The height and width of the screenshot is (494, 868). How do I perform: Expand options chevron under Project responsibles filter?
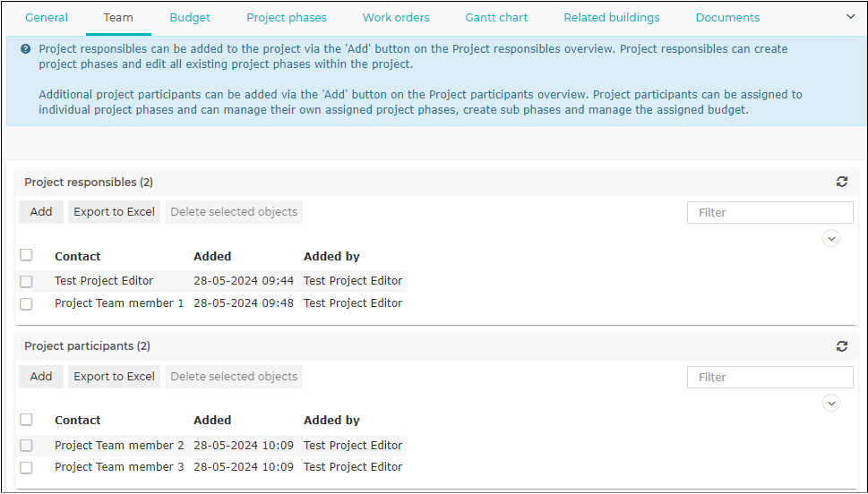pos(831,238)
